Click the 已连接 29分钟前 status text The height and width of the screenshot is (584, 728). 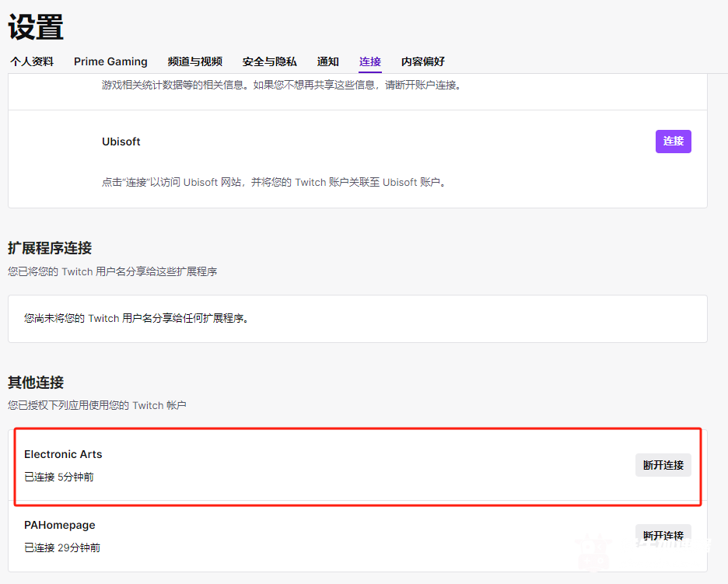[62, 547]
